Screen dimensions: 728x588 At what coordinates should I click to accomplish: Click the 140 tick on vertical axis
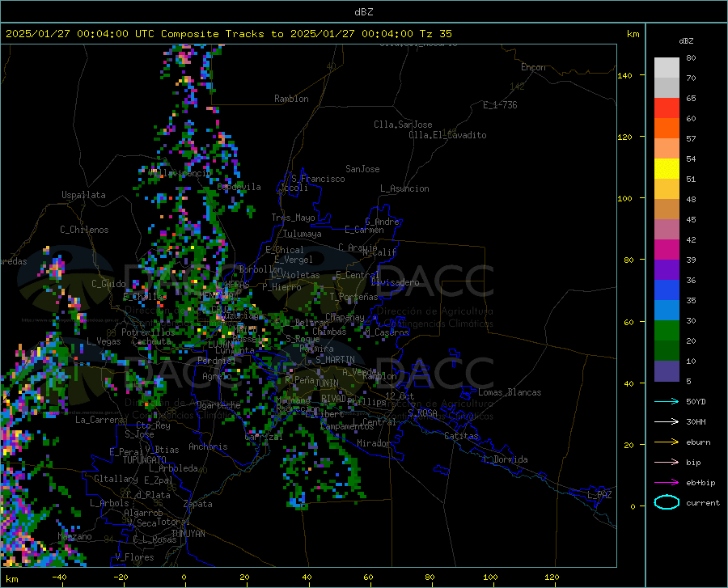(x=624, y=75)
